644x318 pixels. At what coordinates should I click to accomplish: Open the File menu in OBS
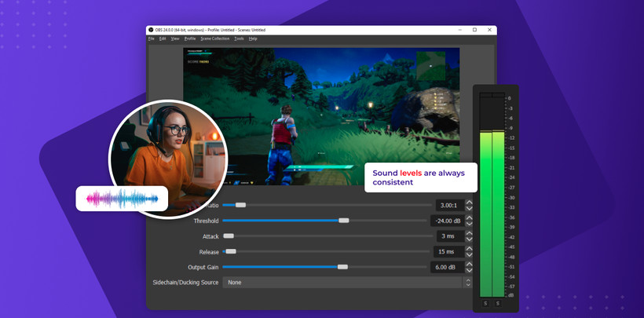tap(151, 38)
